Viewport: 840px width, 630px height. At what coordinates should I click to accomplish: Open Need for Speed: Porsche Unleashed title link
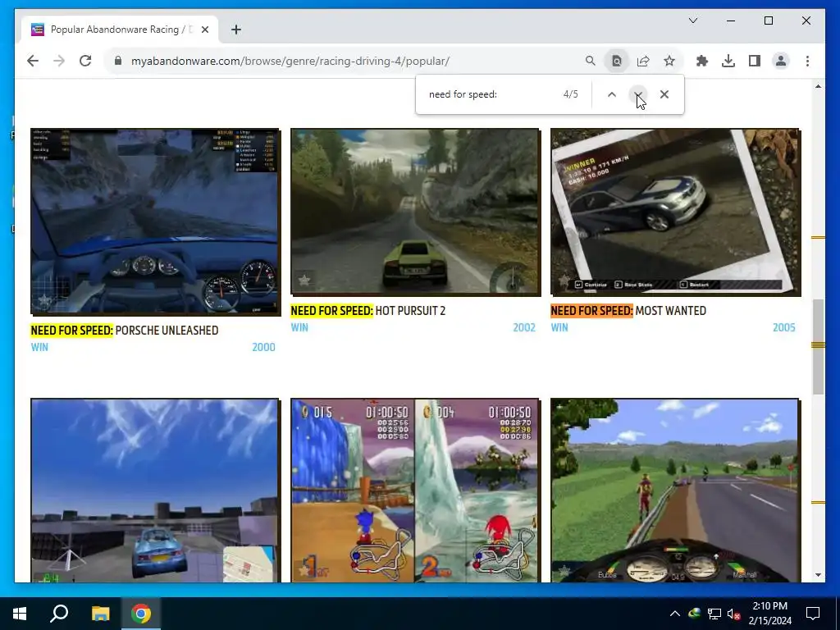click(x=125, y=331)
